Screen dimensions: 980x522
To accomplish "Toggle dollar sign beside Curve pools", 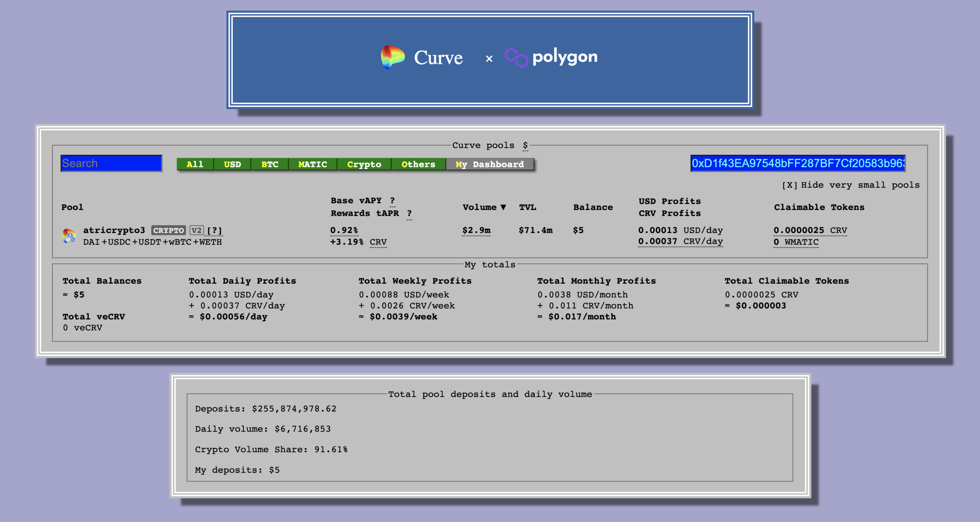I will 525,145.
